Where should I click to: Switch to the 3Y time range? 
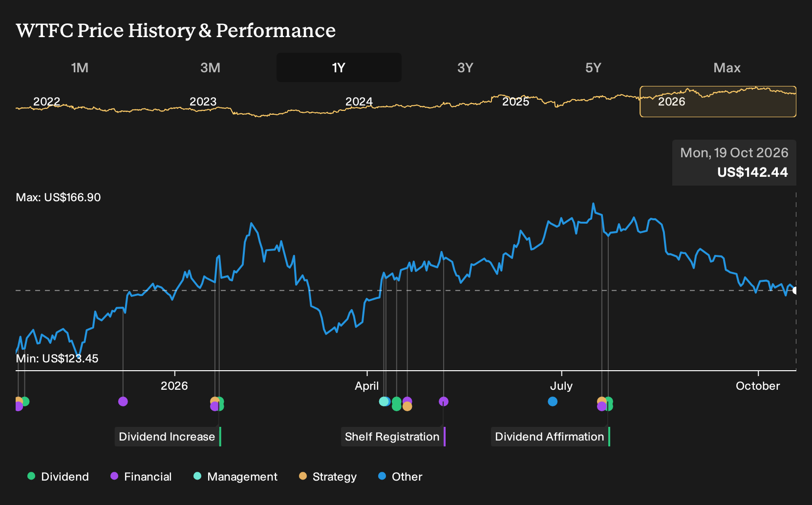click(x=465, y=67)
